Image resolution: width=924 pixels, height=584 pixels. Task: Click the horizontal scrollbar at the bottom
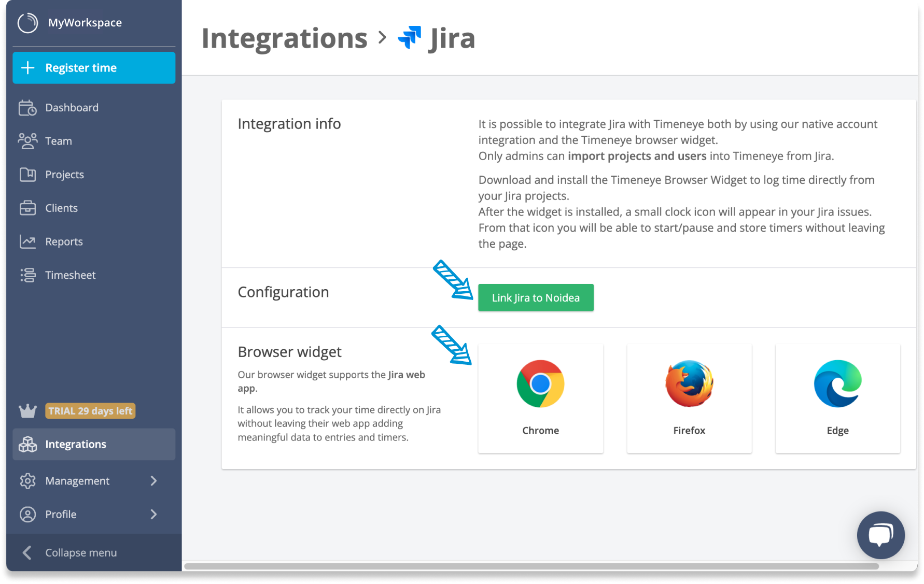pyautogui.click(x=531, y=566)
